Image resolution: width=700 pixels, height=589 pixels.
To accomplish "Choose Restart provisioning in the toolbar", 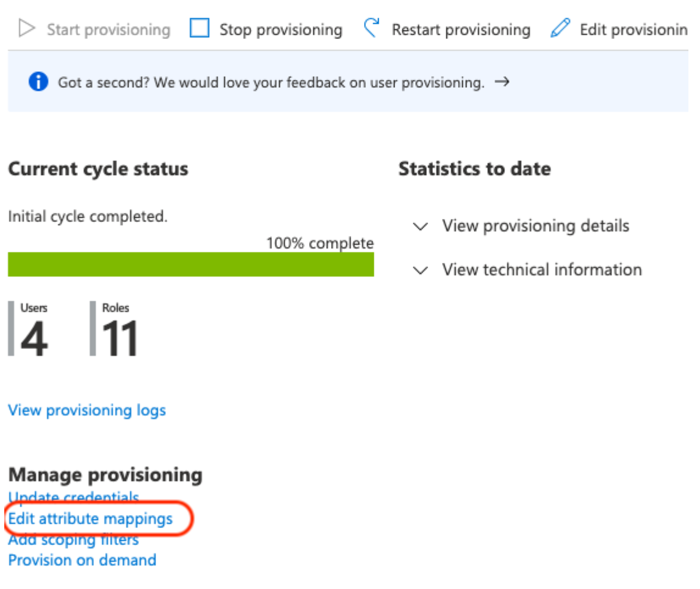I will pyautogui.click(x=461, y=29).
